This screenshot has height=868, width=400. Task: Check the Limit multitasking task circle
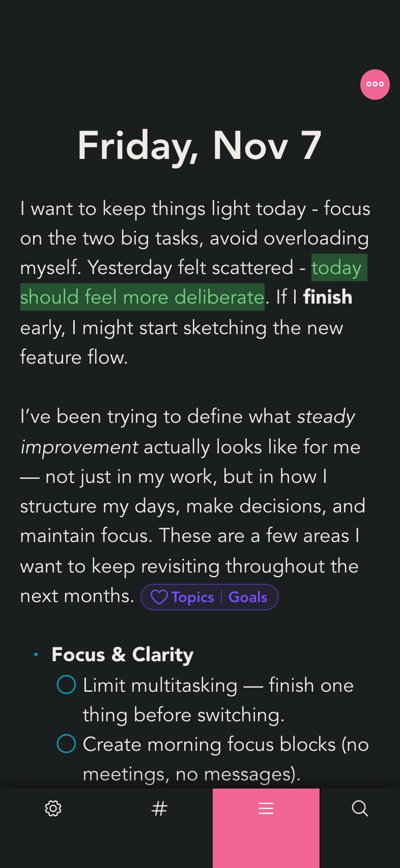pyautogui.click(x=66, y=685)
